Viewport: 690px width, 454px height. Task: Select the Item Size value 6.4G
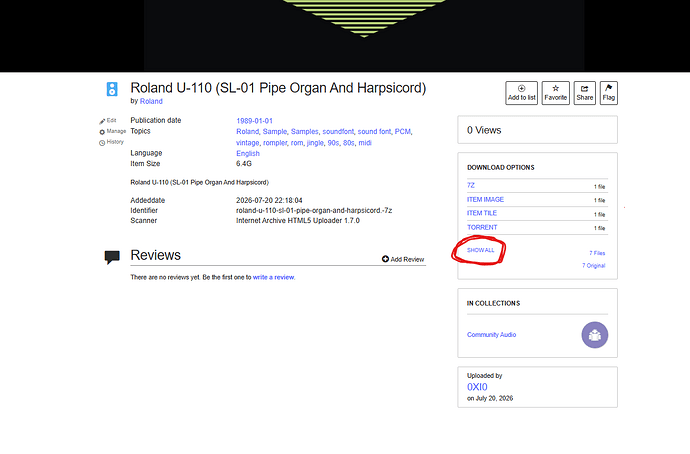click(x=244, y=164)
